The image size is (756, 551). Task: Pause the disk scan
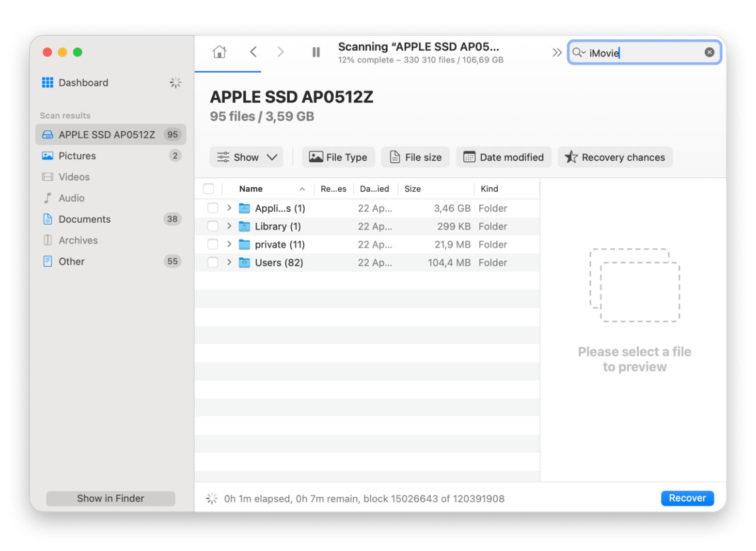[316, 52]
